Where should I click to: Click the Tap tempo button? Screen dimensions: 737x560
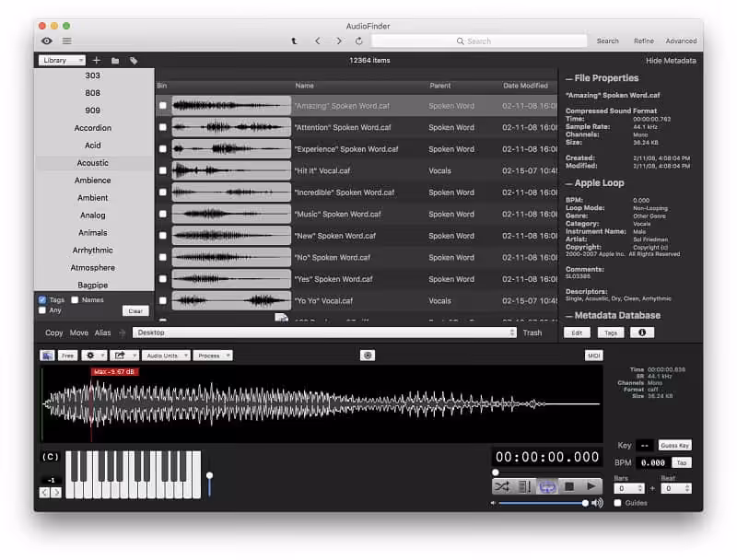(x=682, y=462)
